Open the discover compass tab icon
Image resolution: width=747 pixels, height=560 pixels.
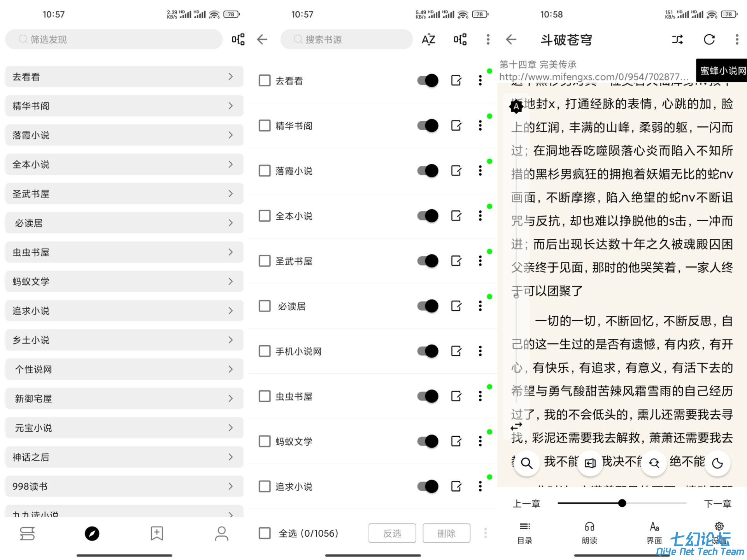coord(92,534)
